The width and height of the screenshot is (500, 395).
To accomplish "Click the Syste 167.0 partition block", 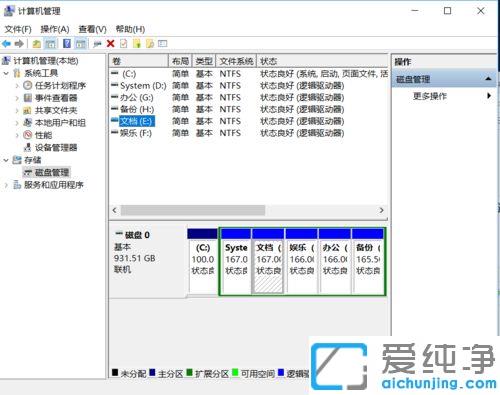I will tap(236, 262).
